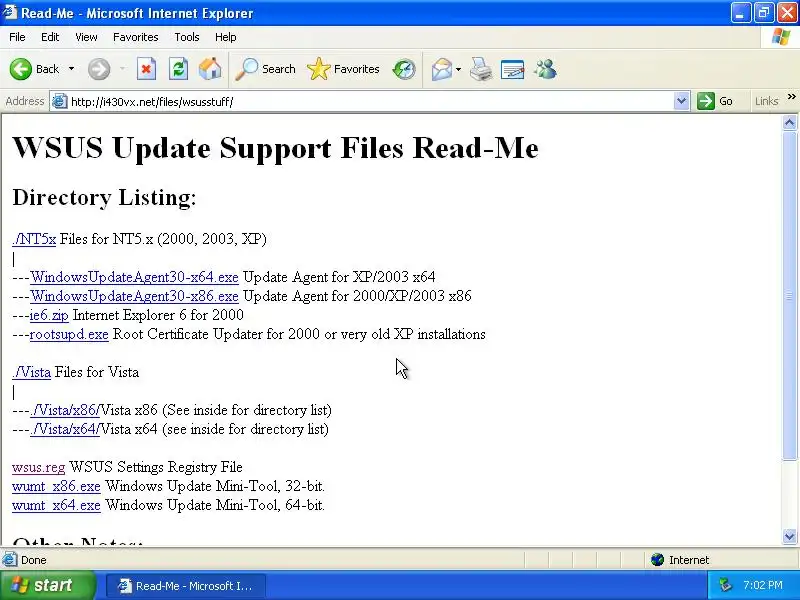The width and height of the screenshot is (800, 600).
Task: Open the ./NT5x directory link
Action: pos(34,239)
